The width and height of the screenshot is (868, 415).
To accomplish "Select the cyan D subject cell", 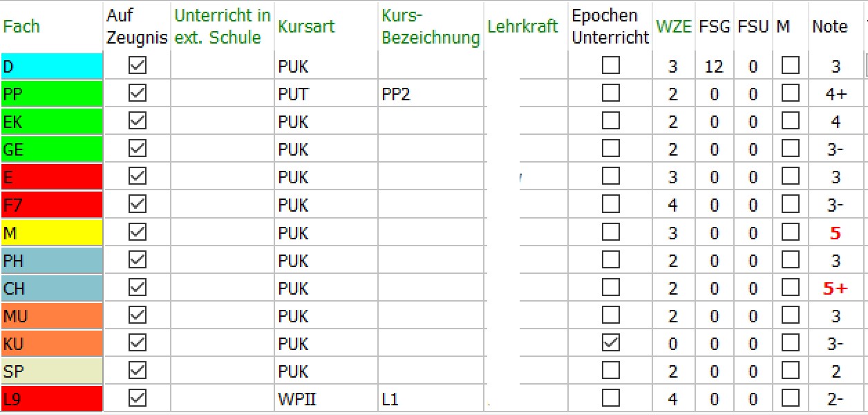I will click(x=52, y=66).
